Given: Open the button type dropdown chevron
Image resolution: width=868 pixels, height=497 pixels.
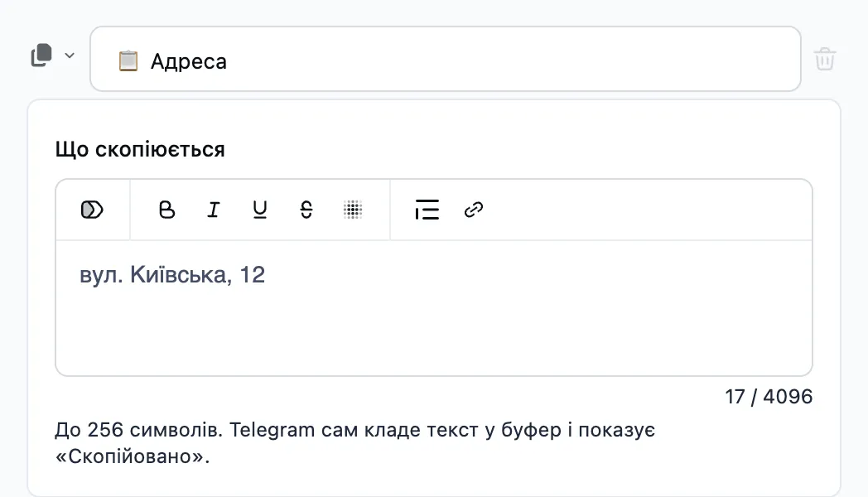Looking at the screenshot, I should point(70,55).
